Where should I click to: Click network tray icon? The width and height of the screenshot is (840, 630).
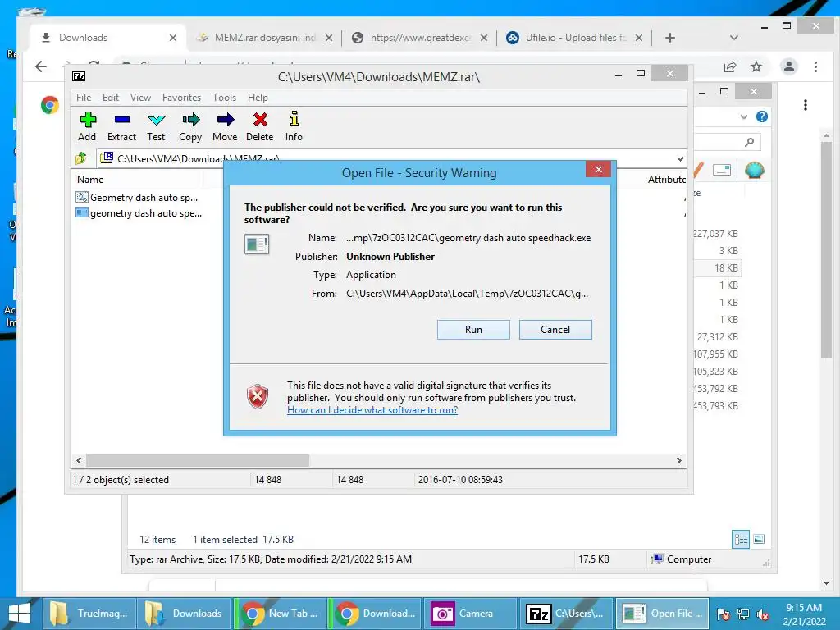click(743, 614)
